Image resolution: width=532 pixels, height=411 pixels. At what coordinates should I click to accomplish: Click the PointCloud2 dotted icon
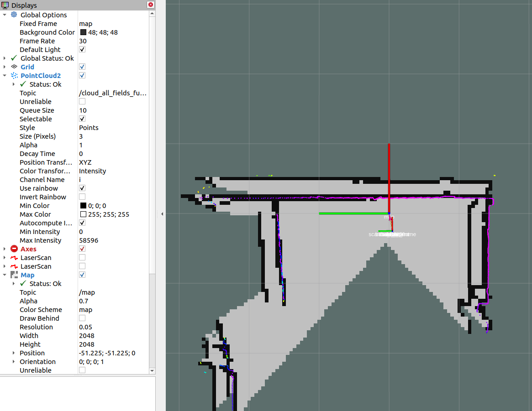click(14, 76)
